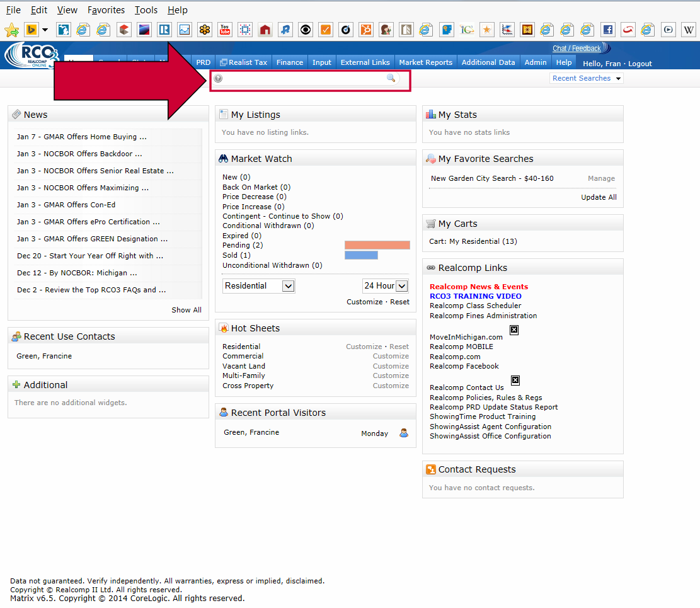Expand the Recent Searches dropdown
Screen dimensions: 700x608
pos(586,78)
